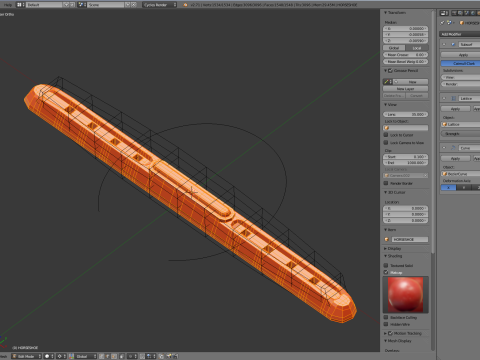The height and width of the screenshot is (360, 480).
Task: Collapse the Shading panel
Action: pyautogui.click(x=386, y=256)
